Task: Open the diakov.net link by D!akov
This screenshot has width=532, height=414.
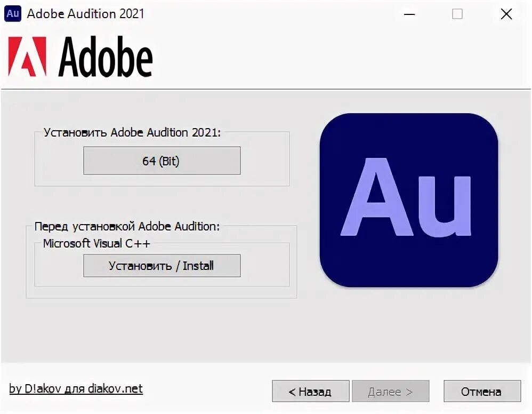Action: pyautogui.click(x=76, y=388)
